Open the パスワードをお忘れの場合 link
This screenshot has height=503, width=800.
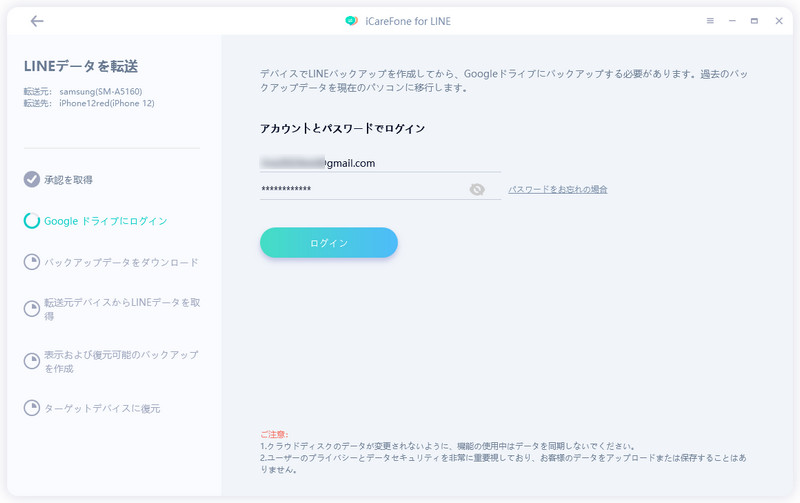(x=557, y=189)
